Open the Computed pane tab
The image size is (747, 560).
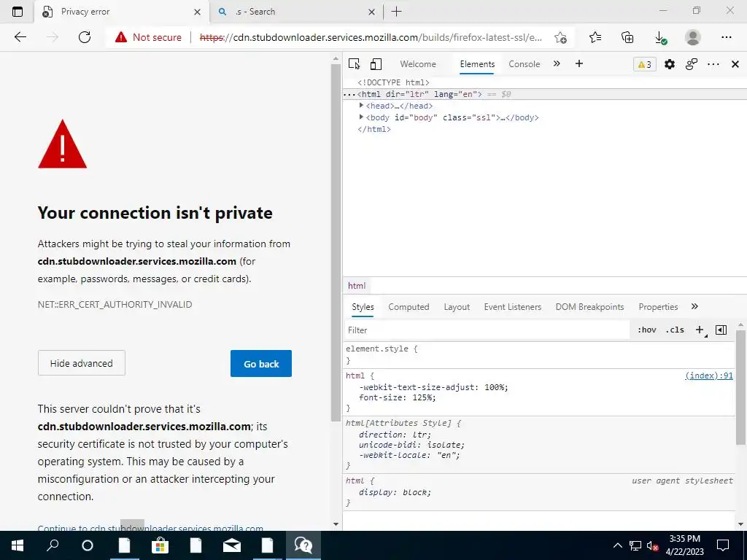pos(409,307)
